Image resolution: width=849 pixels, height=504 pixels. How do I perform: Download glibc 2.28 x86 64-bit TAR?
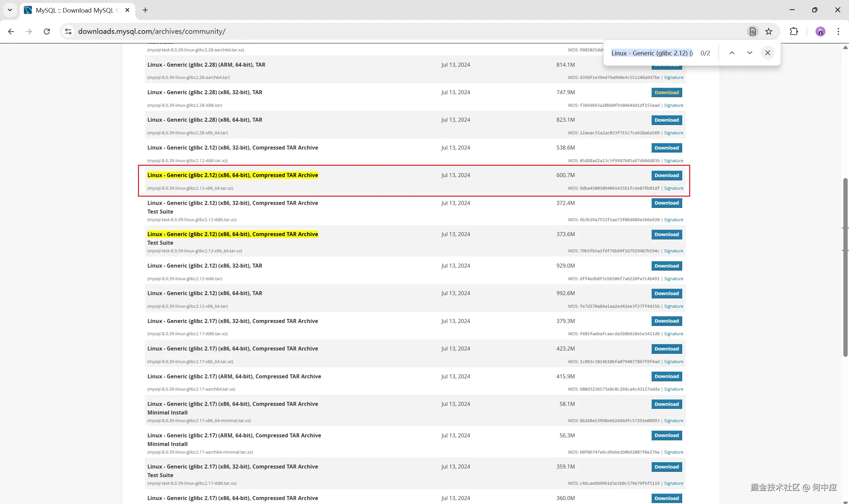pyautogui.click(x=666, y=120)
